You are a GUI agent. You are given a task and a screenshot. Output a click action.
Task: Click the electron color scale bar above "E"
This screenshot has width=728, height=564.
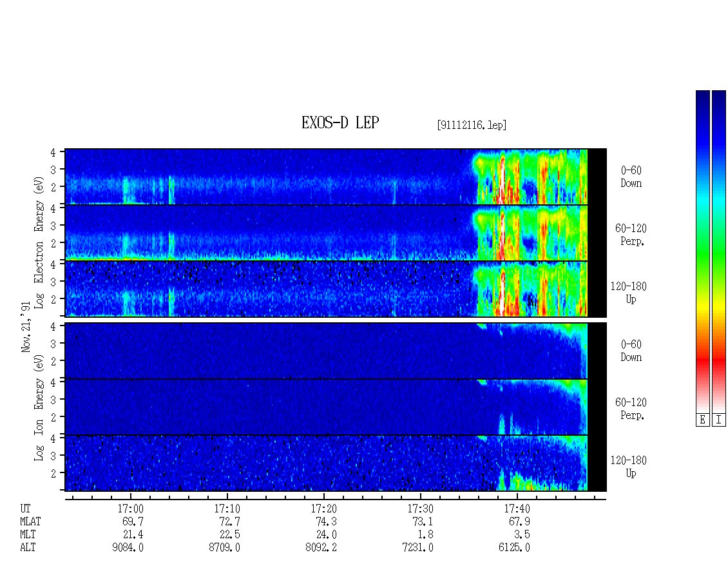702,251
